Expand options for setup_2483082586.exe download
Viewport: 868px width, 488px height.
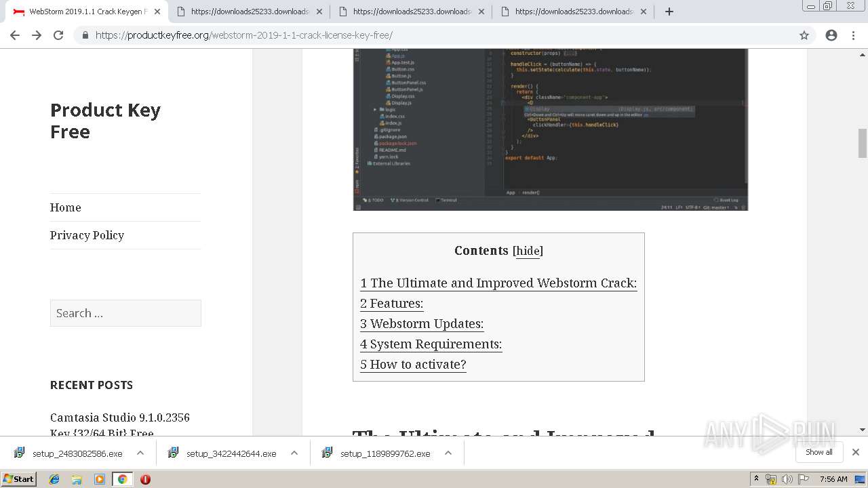(x=140, y=453)
